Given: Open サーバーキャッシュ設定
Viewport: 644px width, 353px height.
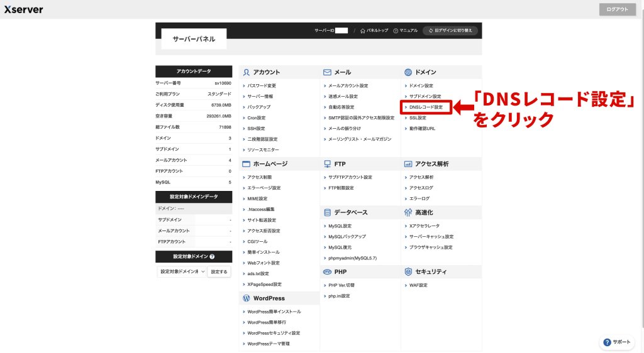Looking at the screenshot, I should (x=431, y=237).
